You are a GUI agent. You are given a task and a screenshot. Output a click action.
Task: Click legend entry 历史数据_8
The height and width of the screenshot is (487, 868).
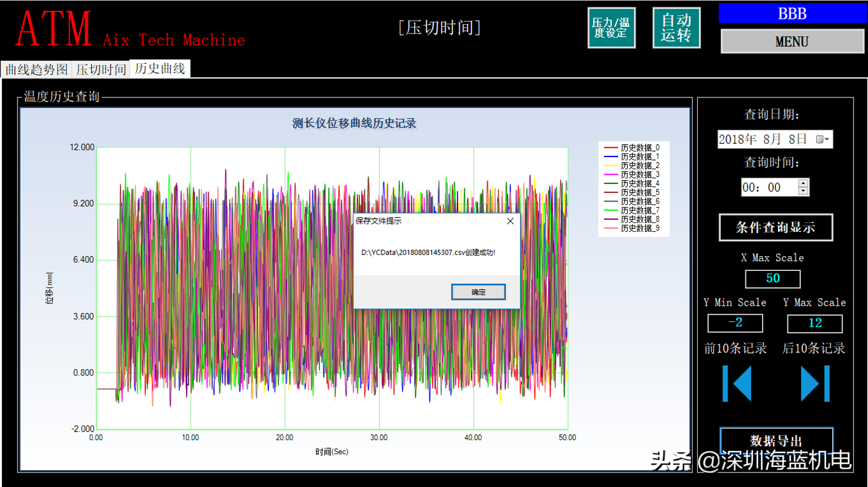tap(631, 219)
